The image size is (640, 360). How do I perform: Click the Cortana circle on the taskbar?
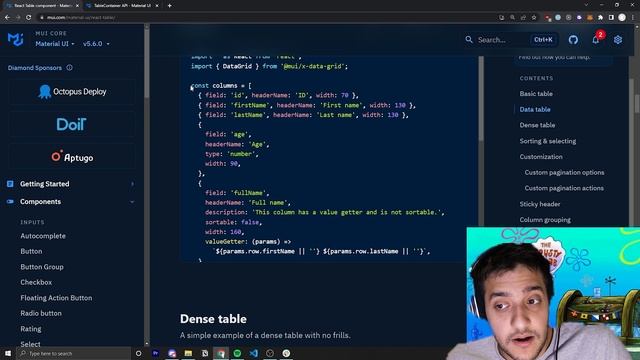tap(138, 353)
